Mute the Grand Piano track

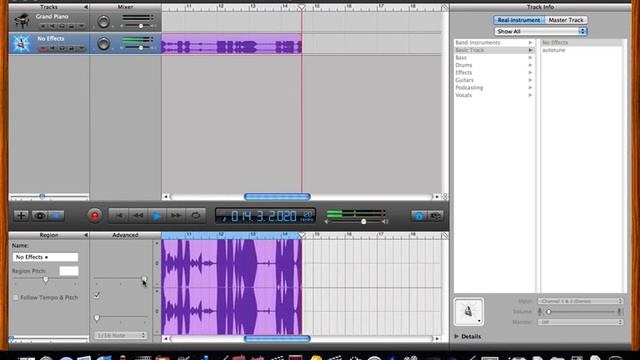52,26
